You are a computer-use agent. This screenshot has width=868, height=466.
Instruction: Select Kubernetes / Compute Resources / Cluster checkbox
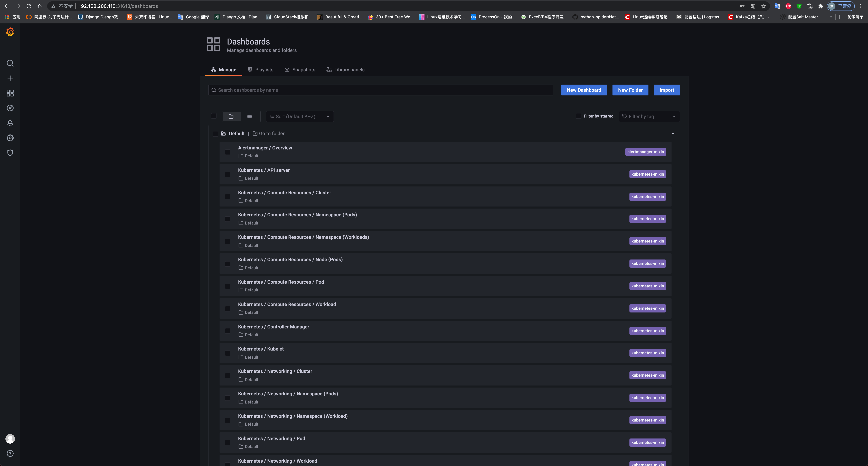pyautogui.click(x=228, y=197)
